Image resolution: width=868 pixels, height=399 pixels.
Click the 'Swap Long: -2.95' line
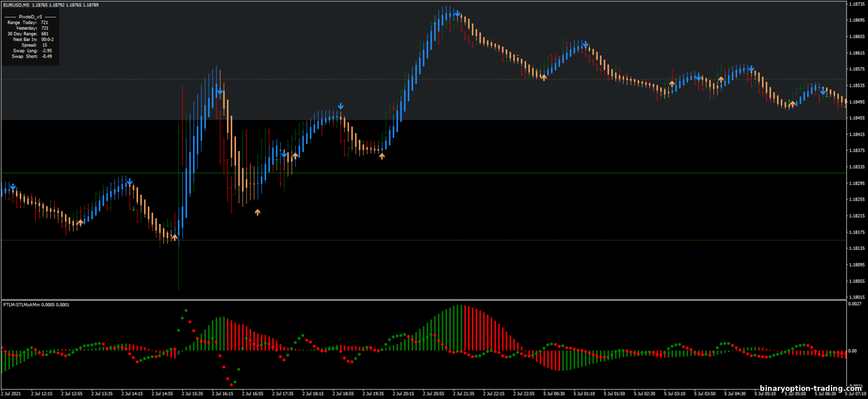(32, 50)
